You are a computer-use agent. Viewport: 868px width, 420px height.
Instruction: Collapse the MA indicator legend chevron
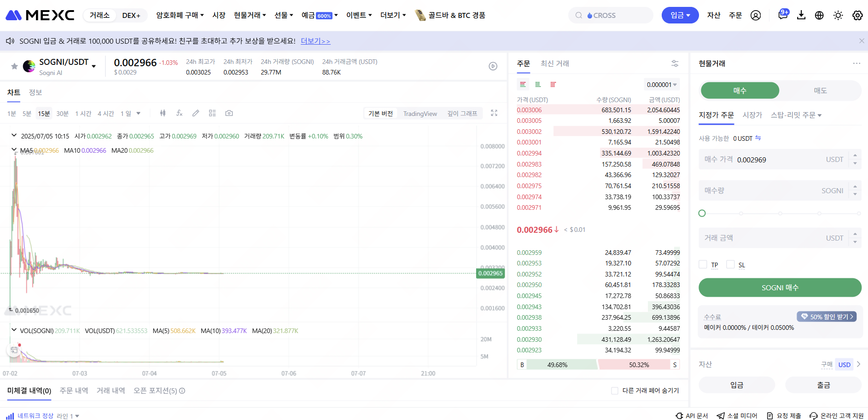tap(14, 150)
